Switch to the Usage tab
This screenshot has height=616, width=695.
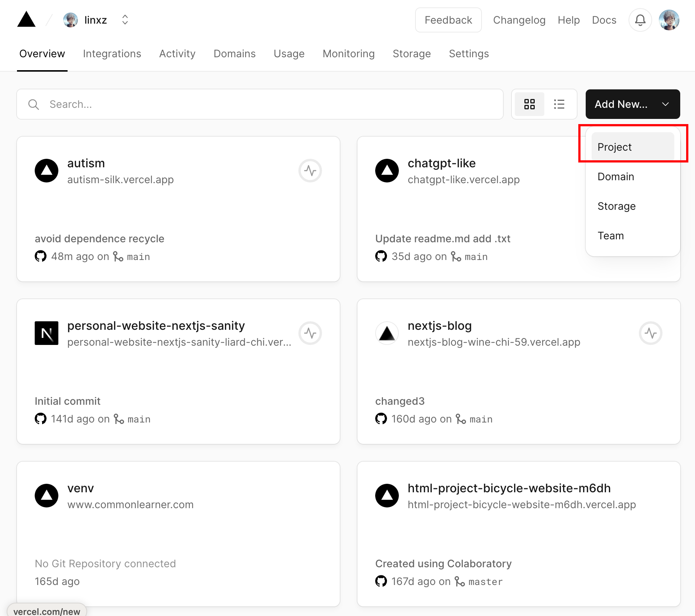(x=289, y=54)
